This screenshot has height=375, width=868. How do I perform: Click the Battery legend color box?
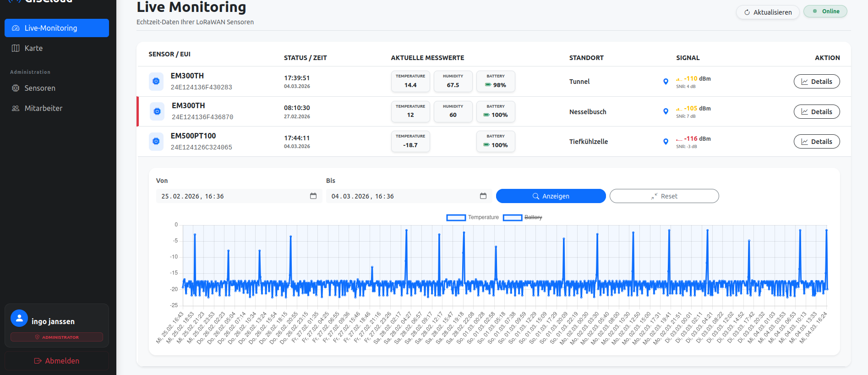tap(513, 218)
